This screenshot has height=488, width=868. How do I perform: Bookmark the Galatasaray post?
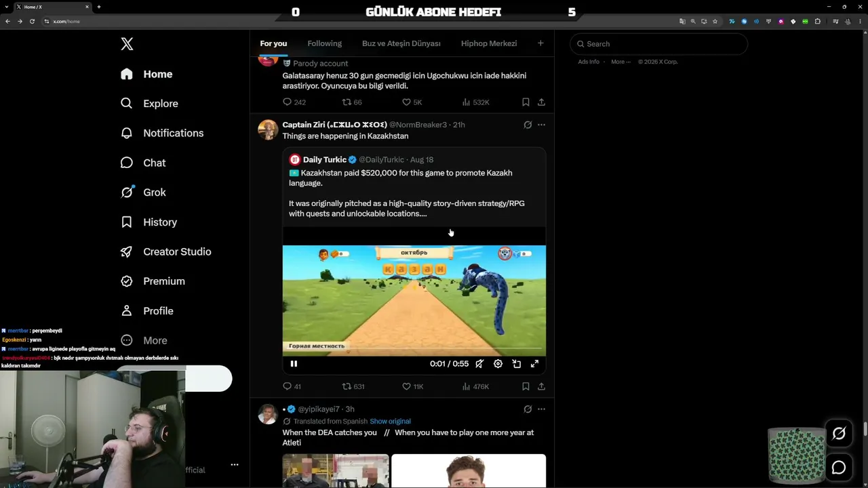(526, 102)
